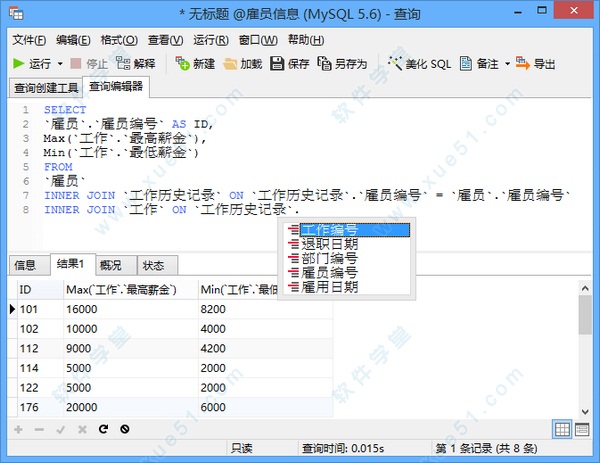Select cell with value 6000
Viewport: 600px width, 463px height.
(x=265, y=407)
